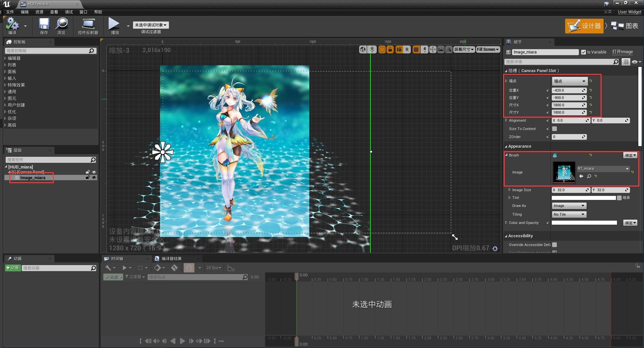Open the Draw As Image dropdown
Viewport: 644px width, 348px height.
tap(569, 206)
